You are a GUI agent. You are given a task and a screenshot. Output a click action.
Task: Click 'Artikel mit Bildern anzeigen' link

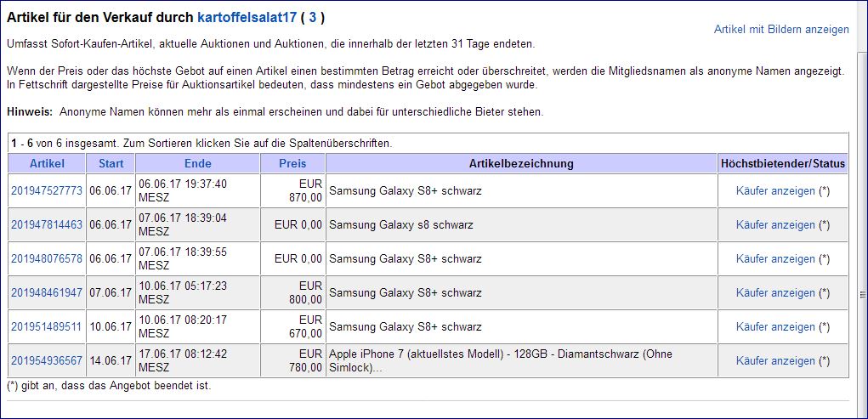[x=781, y=30]
